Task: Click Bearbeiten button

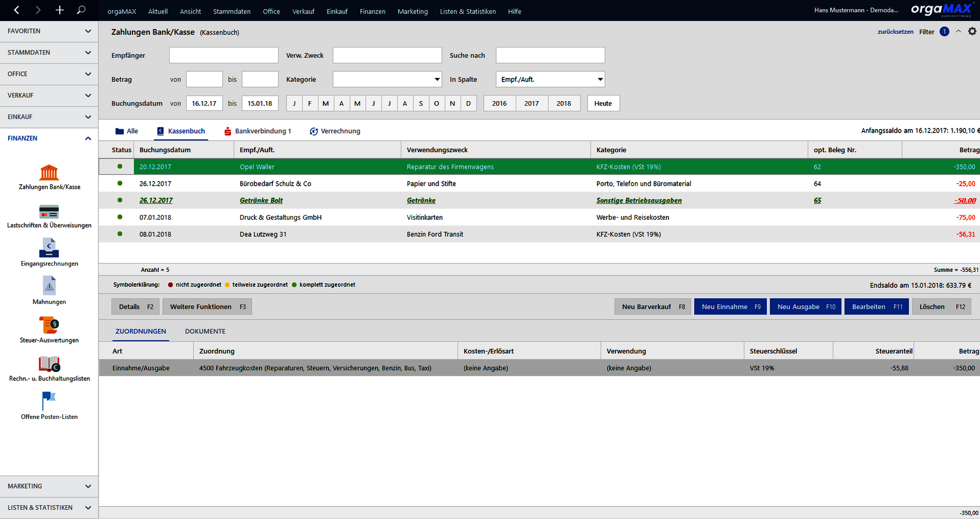Action: coord(876,307)
